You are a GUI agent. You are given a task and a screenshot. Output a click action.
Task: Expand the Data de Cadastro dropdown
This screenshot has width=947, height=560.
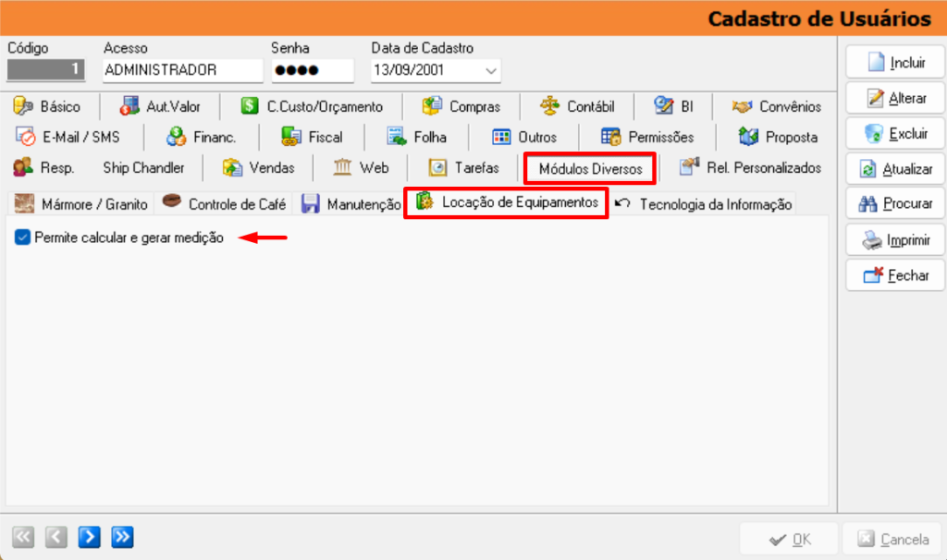point(491,70)
